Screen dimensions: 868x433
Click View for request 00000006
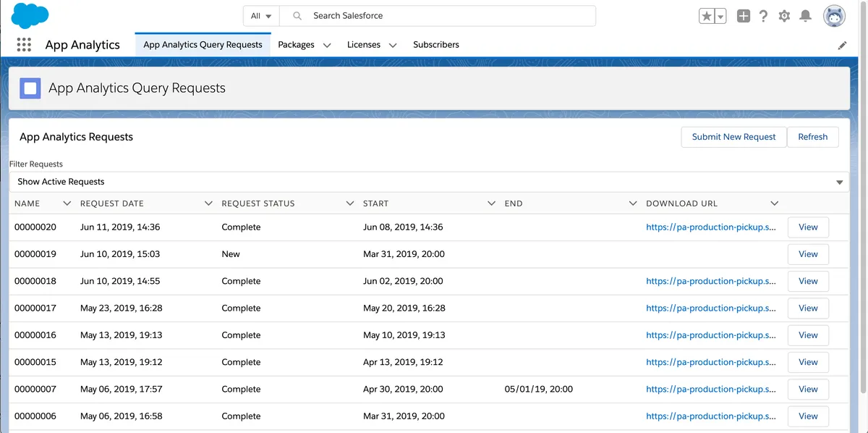[808, 416]
